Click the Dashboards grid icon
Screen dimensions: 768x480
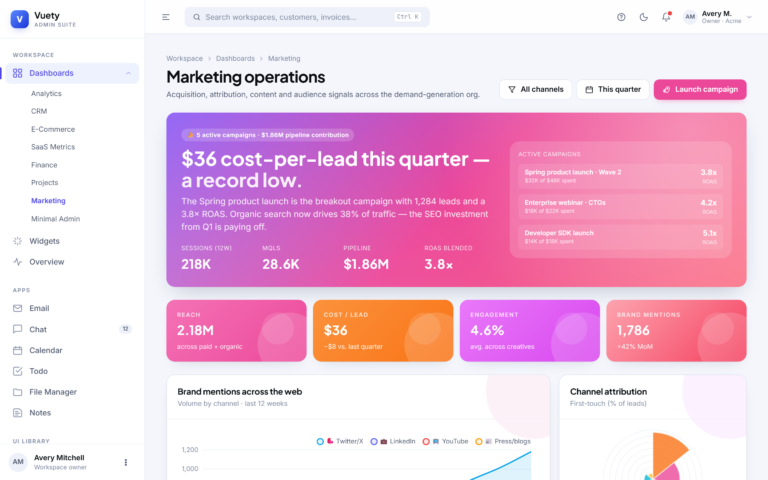18,73
